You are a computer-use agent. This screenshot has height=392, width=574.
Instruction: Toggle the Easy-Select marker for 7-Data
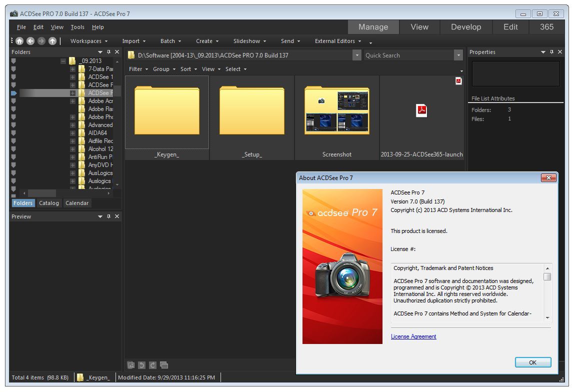[13, 69]
